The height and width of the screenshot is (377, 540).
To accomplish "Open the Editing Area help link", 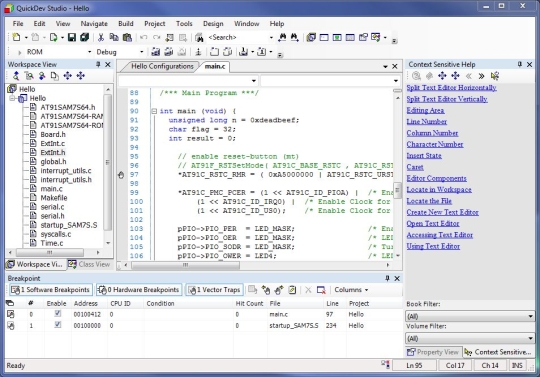I will coord(425,110).
